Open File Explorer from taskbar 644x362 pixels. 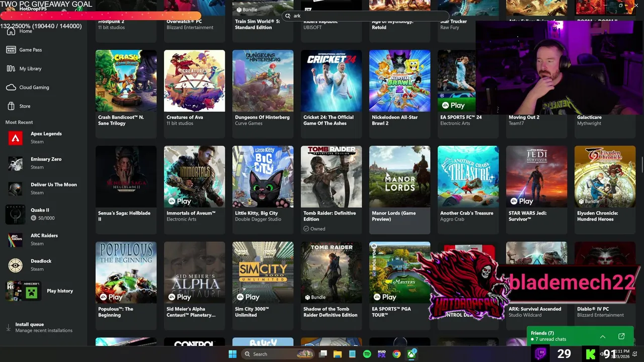(338, 354)
